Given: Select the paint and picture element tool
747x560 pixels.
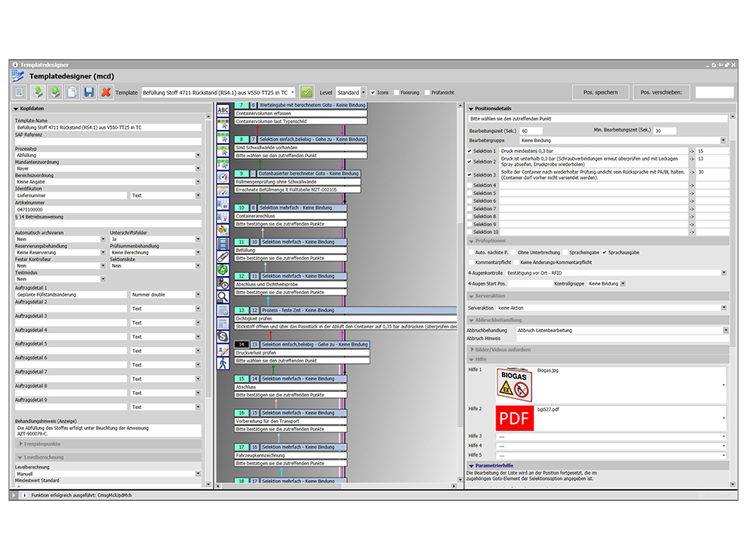Looking at the screenshot, I should 223,230.
